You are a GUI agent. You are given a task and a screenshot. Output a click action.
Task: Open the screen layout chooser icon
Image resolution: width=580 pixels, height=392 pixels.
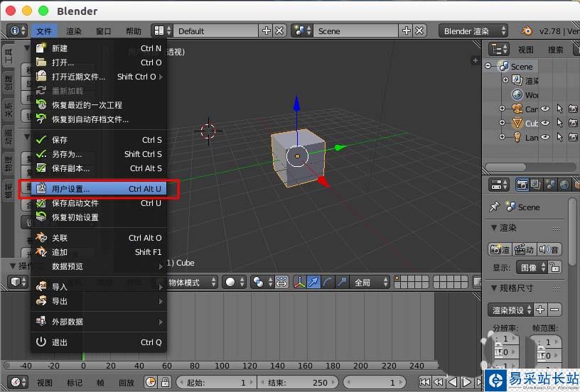[x=162, y=31]
